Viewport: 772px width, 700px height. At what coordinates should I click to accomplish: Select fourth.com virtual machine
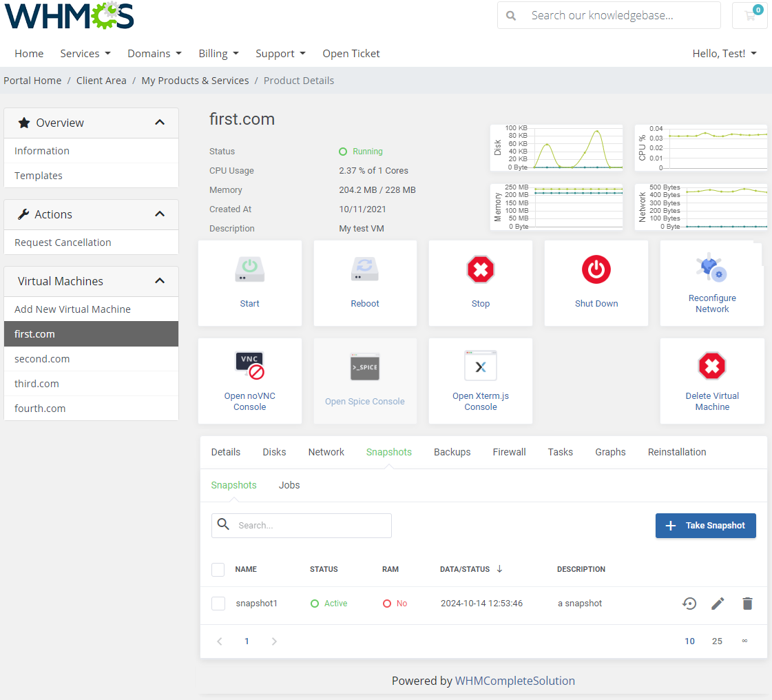[91, 408]
